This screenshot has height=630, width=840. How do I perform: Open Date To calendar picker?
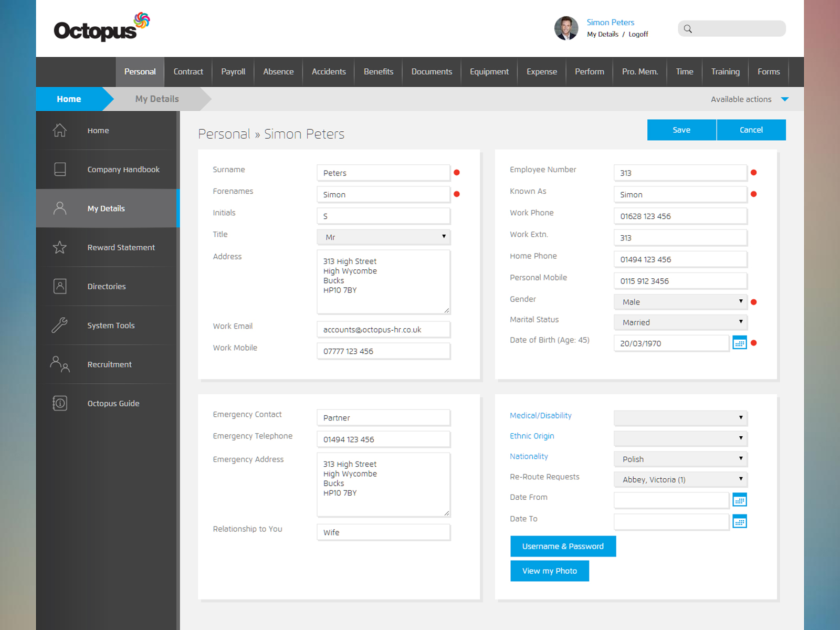pos(740,521)
